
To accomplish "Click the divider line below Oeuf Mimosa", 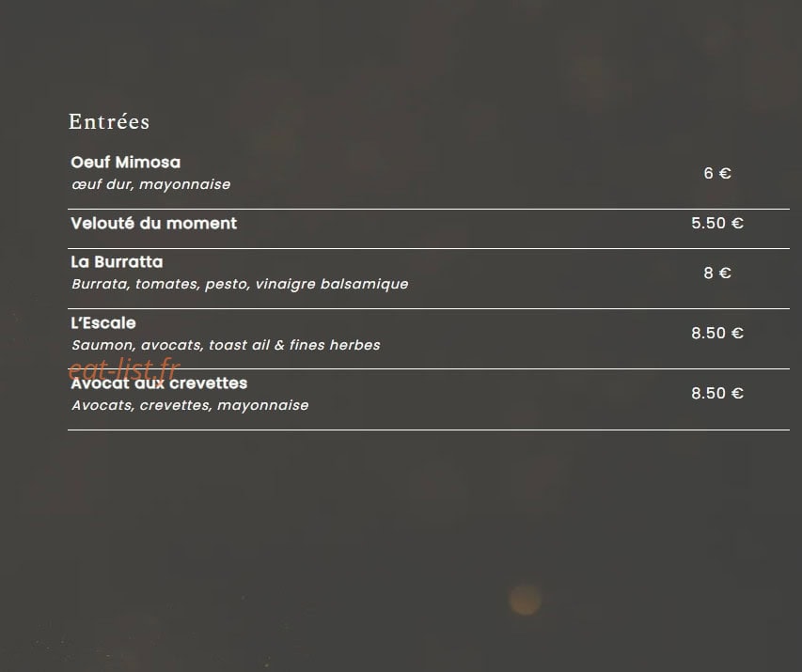I will pos(429,210).
